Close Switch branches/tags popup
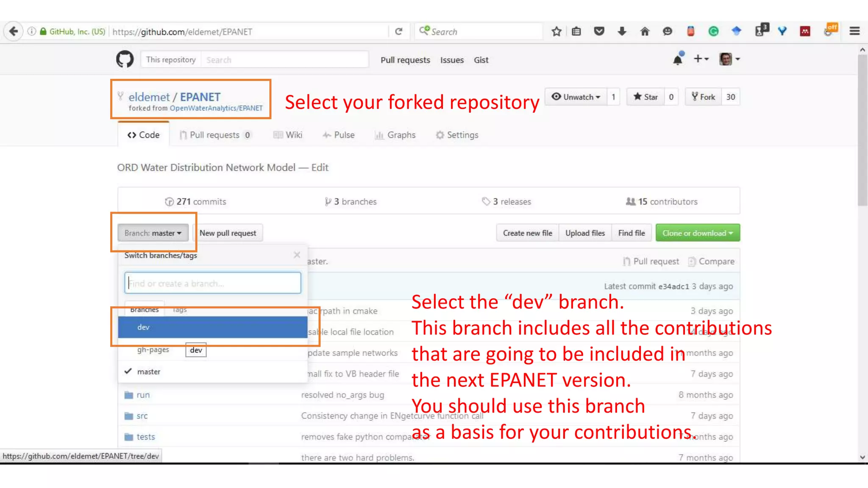This screenshot has width=868, height=488. pos(297,255)
